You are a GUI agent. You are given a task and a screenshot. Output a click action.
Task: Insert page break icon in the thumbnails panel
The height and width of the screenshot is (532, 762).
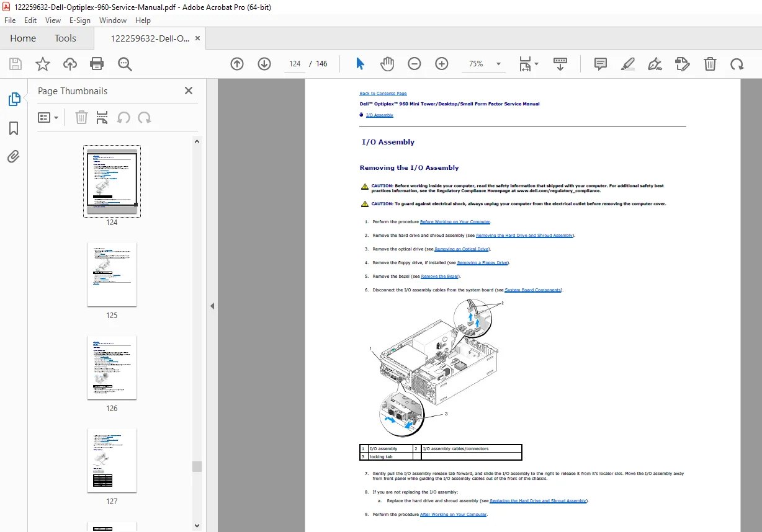pyautogui.click(x=102, y=118)
